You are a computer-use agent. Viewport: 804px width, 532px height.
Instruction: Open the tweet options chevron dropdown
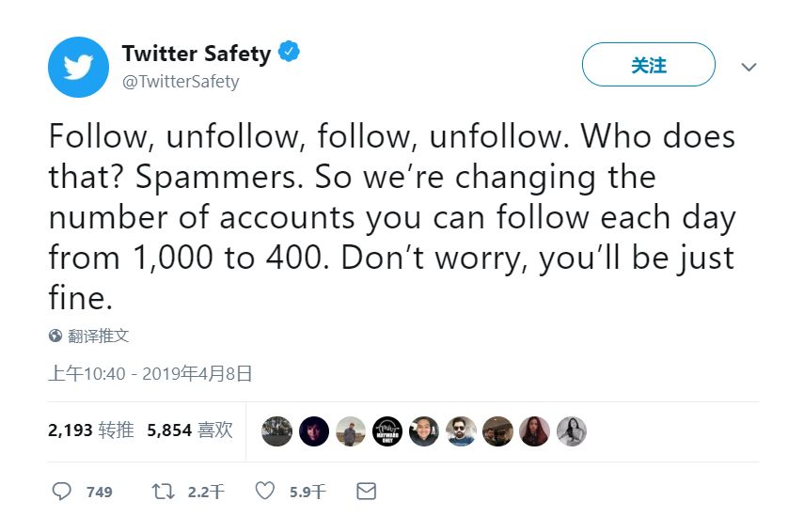749,67
